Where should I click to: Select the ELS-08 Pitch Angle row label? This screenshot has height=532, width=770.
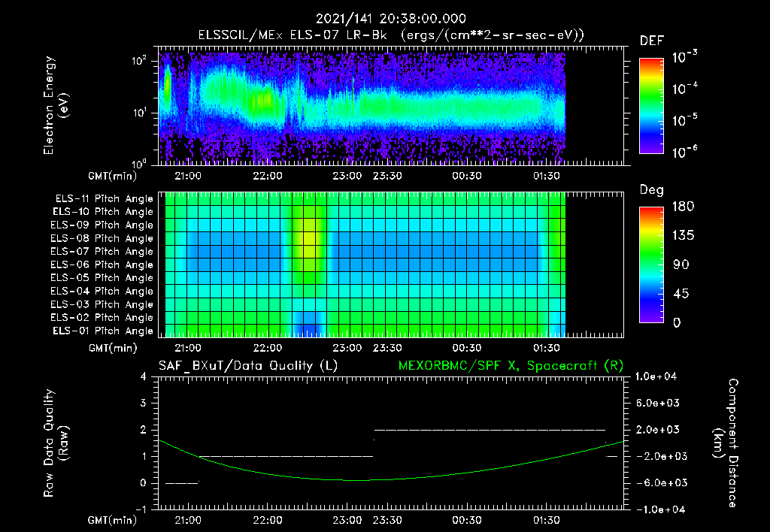tap(102, 238)
